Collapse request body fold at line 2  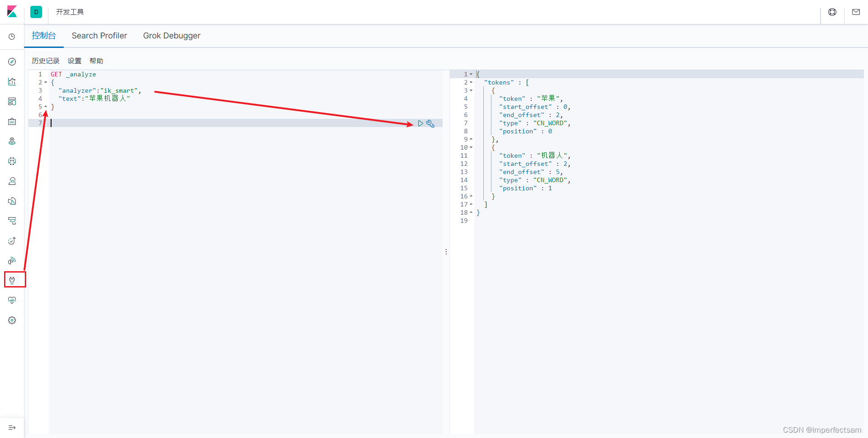click(x=46, y=83)
